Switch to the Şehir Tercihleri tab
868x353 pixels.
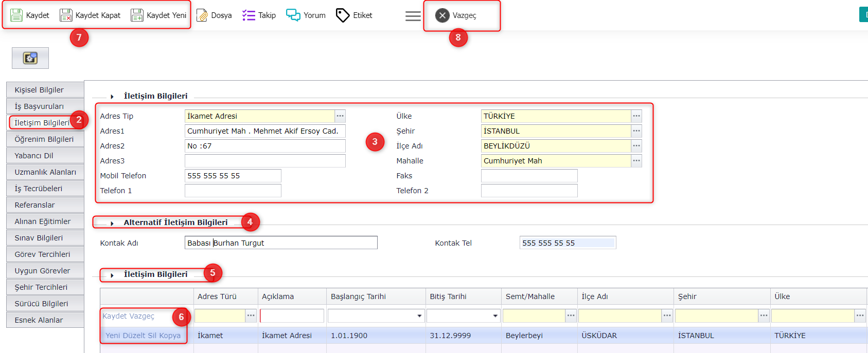pos(45,287)
